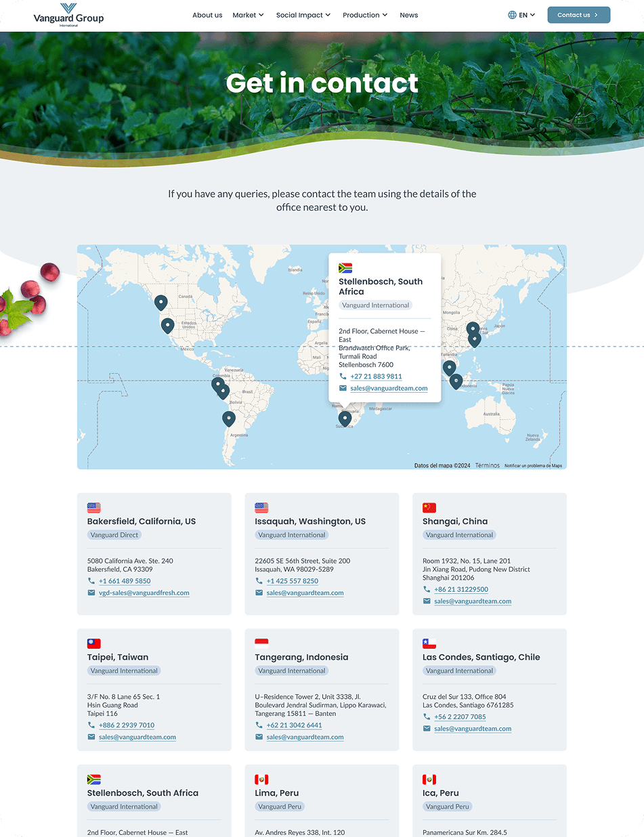This screenshot has width=644, height=837.
Task: Click South Africa flag in map popup
Action: coord(345,268)
